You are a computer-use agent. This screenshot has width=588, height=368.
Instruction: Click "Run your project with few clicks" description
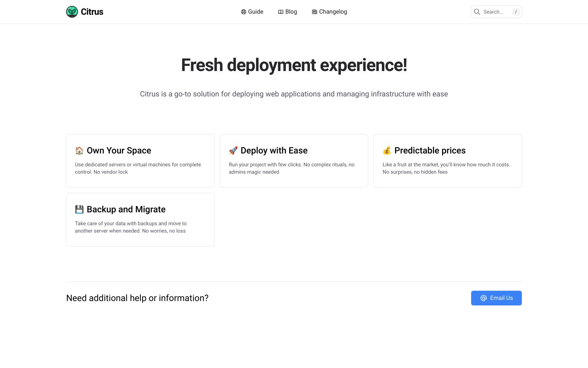pyautogui.click(x=292, y=168)
